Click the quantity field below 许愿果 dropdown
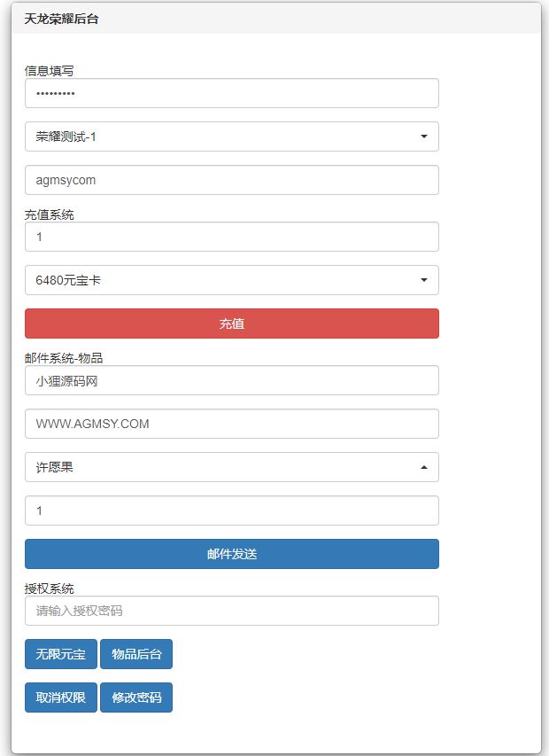This screenshot has height=756, width=549. [231, 510]
